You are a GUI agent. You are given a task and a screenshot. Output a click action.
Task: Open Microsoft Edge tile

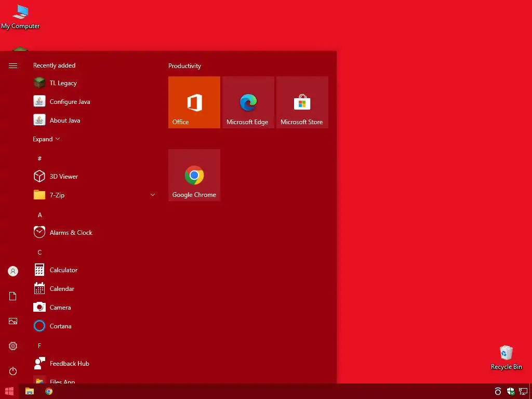tap(248, 102)
